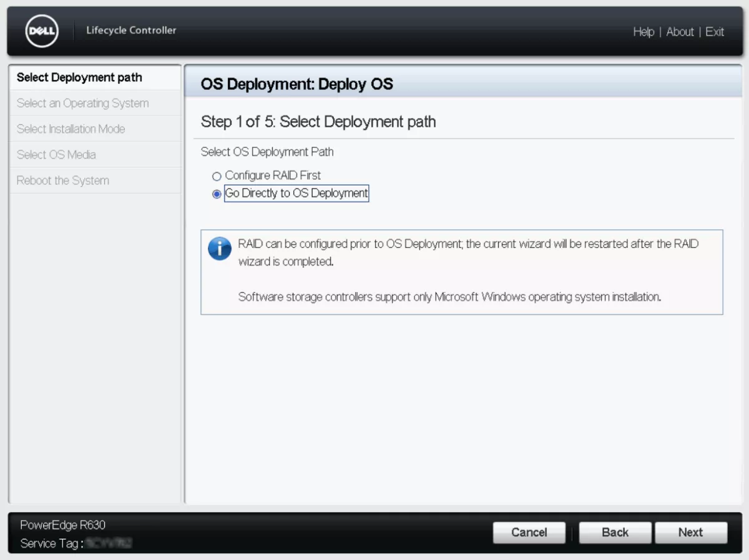This screenshot has width=749, height=560.
Task: Open the About link
Action: pos(680,32)
